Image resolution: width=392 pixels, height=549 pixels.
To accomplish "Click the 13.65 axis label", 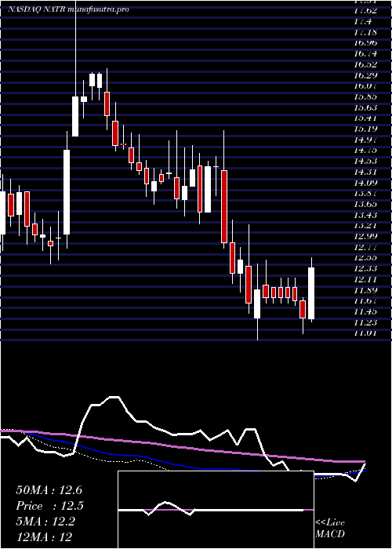I will point(365,204).
